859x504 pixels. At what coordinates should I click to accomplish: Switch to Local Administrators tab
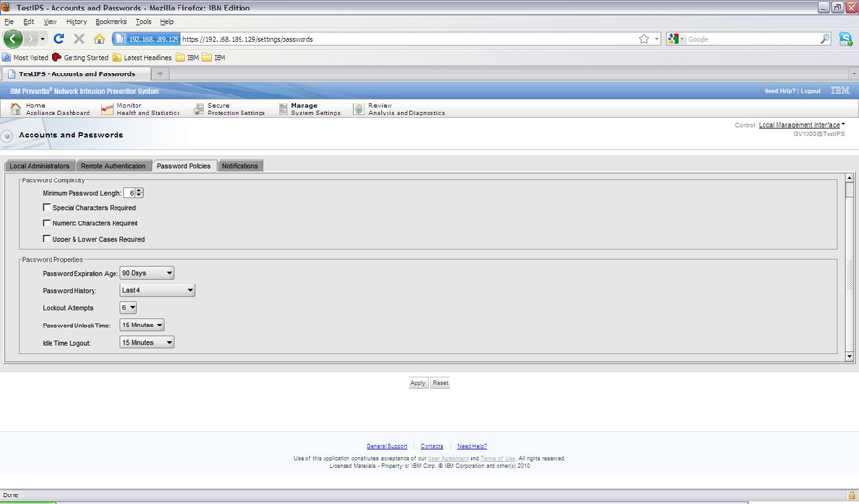[39, 166]
